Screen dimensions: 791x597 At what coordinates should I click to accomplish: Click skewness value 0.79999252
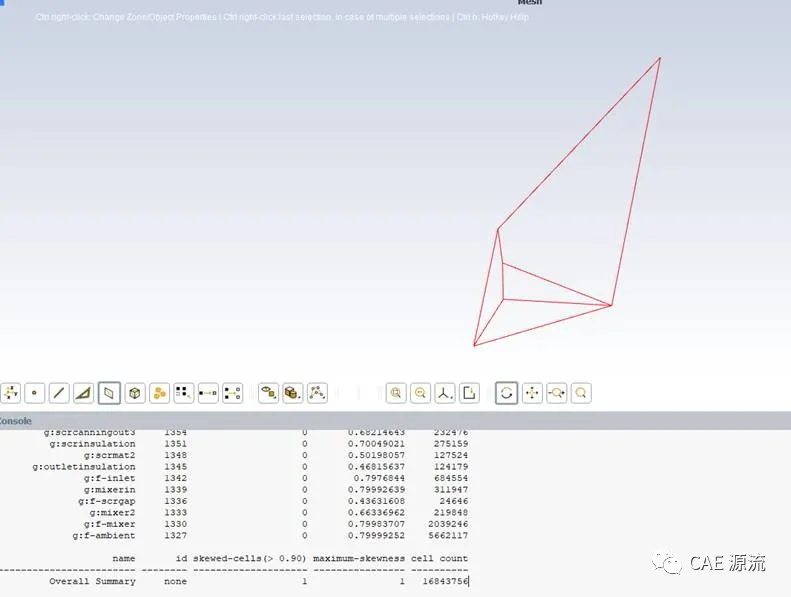click(376, 535)
